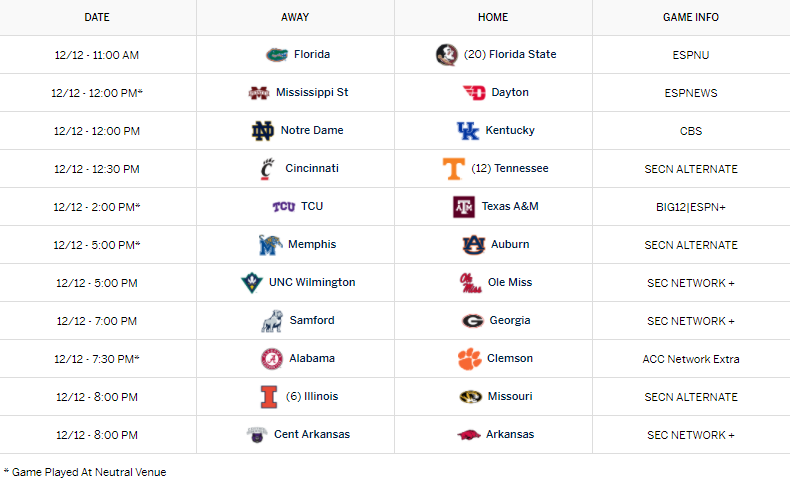Select the Cent Arkansas team name
Screen dimensions: 790x489
tap(312, 435)
